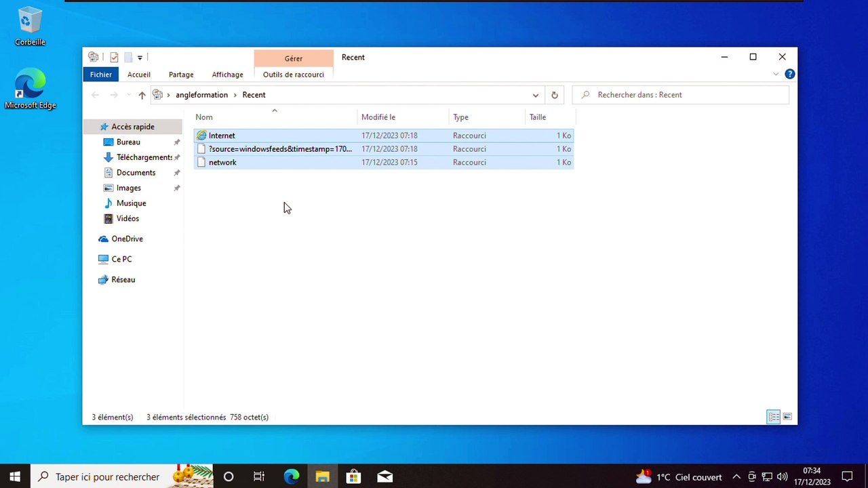Click the search box Rechercher dans : Recent

point(680,95)
